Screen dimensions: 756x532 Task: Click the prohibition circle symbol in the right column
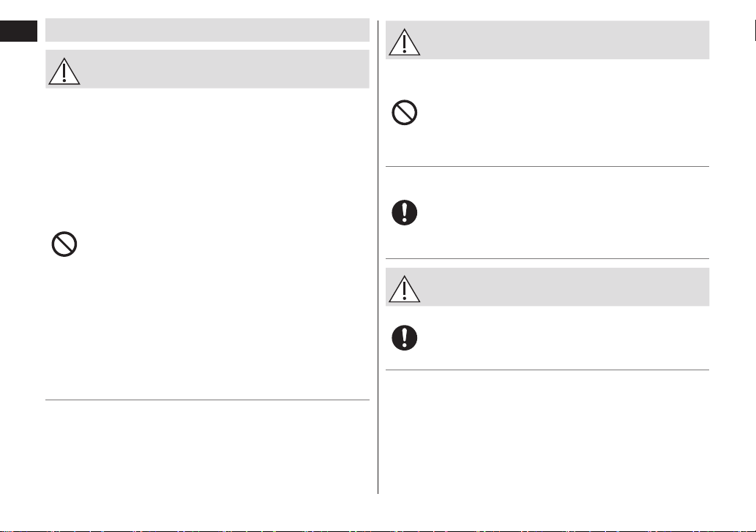tap(405, 113)
